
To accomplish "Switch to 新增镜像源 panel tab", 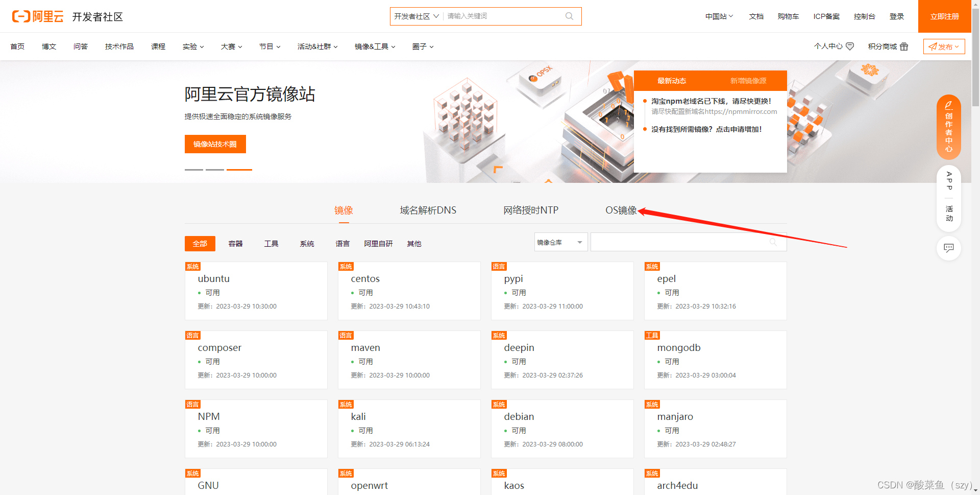I will point(748,81).
